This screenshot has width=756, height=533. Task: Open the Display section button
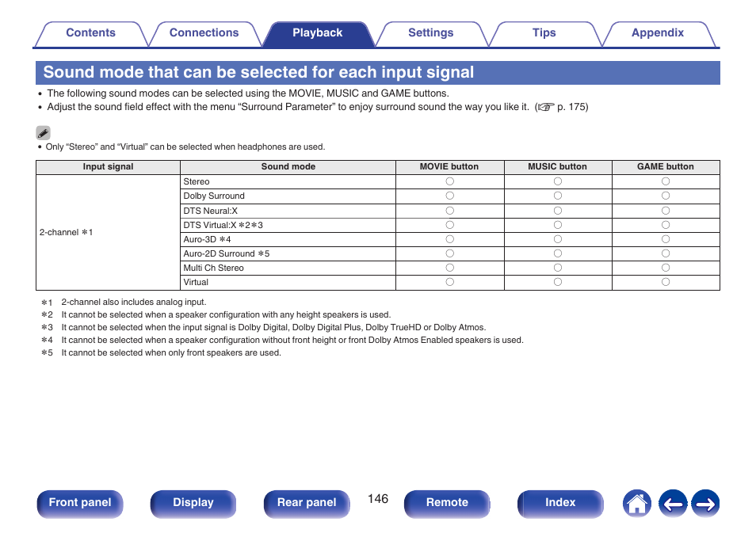click(193, 504)
